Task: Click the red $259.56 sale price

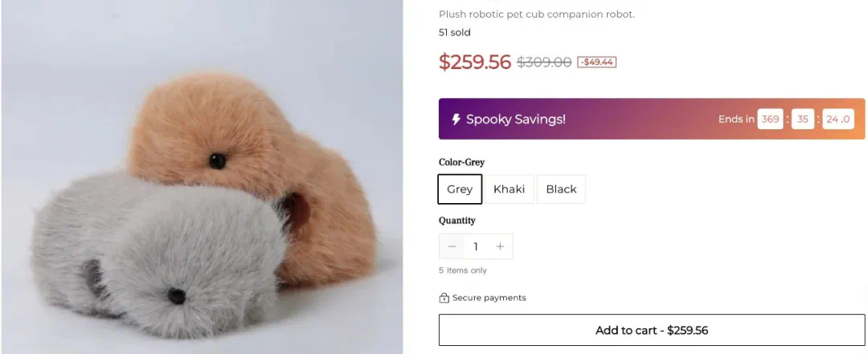Action: tap(475, 62)
